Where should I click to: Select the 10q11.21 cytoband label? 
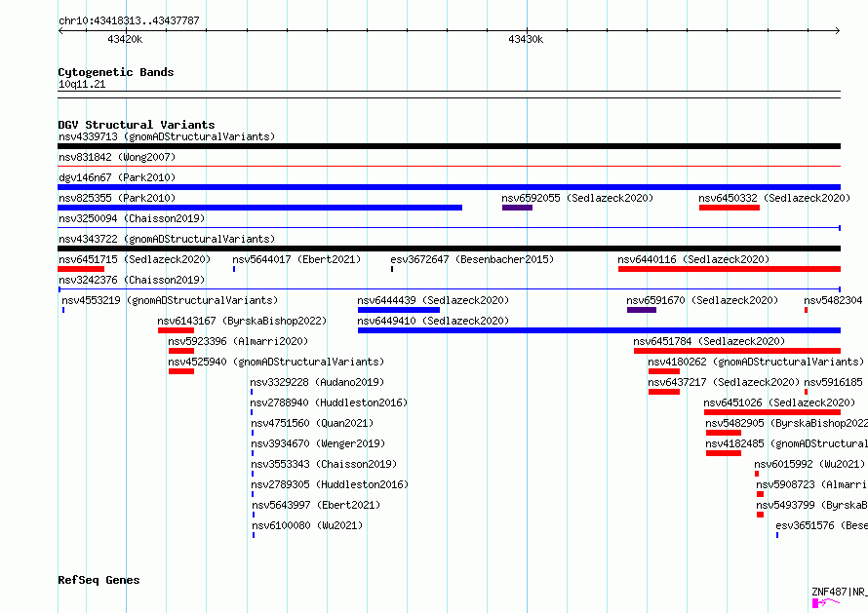pos(82,85)
